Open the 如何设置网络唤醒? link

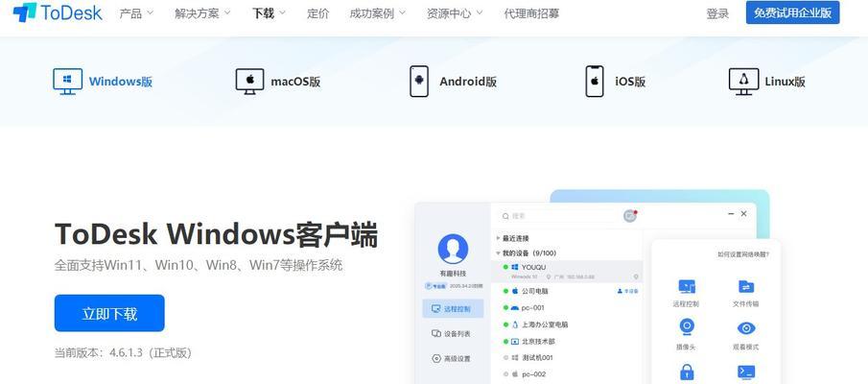click(743, 254)
